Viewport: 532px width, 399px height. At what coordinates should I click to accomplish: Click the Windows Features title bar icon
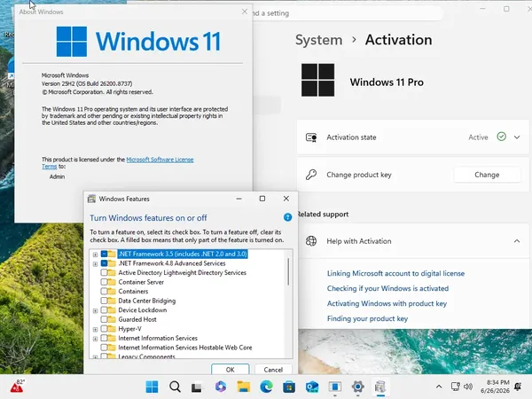[91, 199]
